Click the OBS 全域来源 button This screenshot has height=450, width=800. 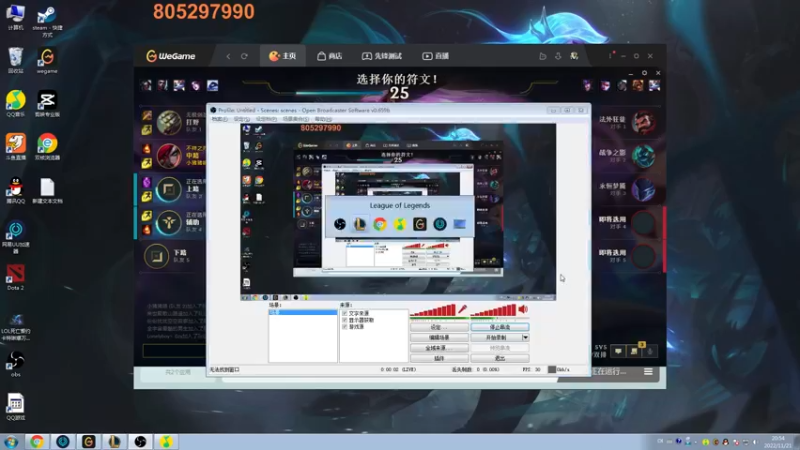click(439, 348)
